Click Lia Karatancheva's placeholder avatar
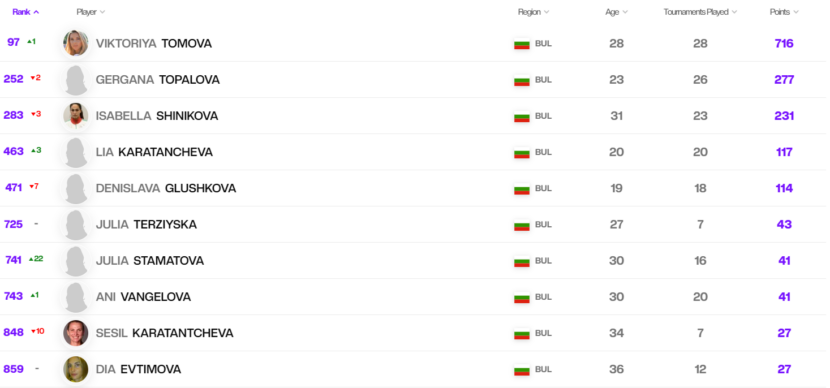Viewport: 830px width, 388px height. click(x=76, y=152)
